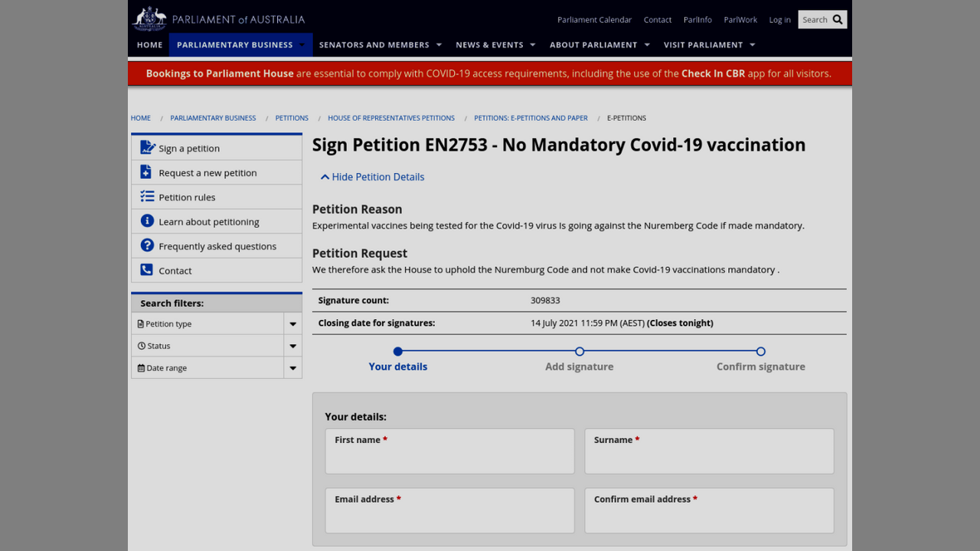Collapse details with Hide Petition Details
This screenshot has width=980, height=551.
click(x=372, y=177)
